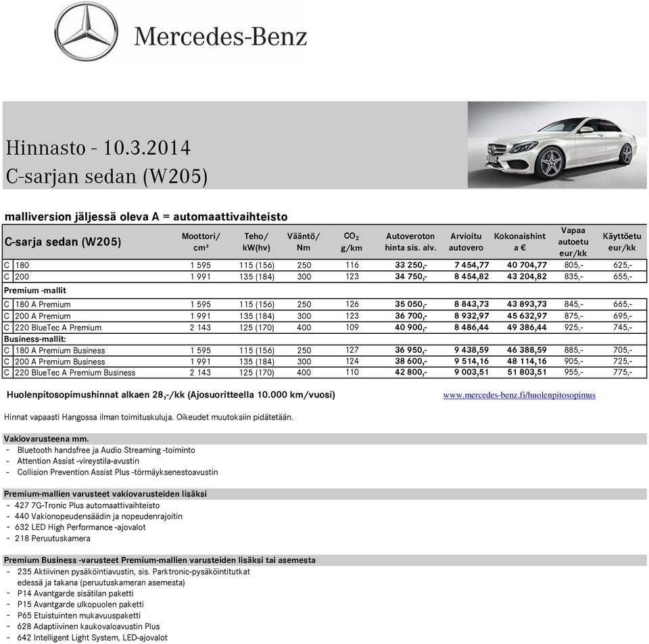This screenshot has height=644, width=649.
Task: Select the total price "40 704,77"
Action: pyautogui.click(x=527, y=265)
